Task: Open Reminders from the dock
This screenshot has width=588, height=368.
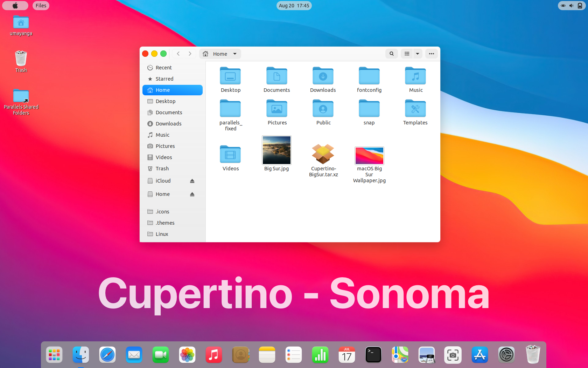Action: point(294,355)
